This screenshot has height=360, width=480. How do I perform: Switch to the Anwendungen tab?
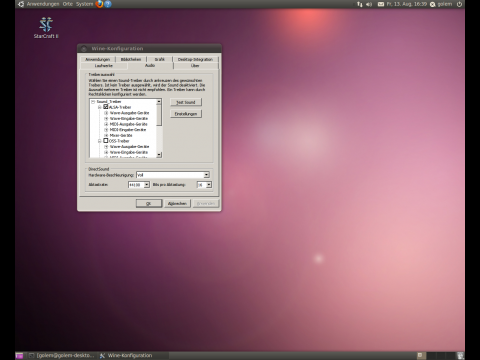click(x=98, y=59)
